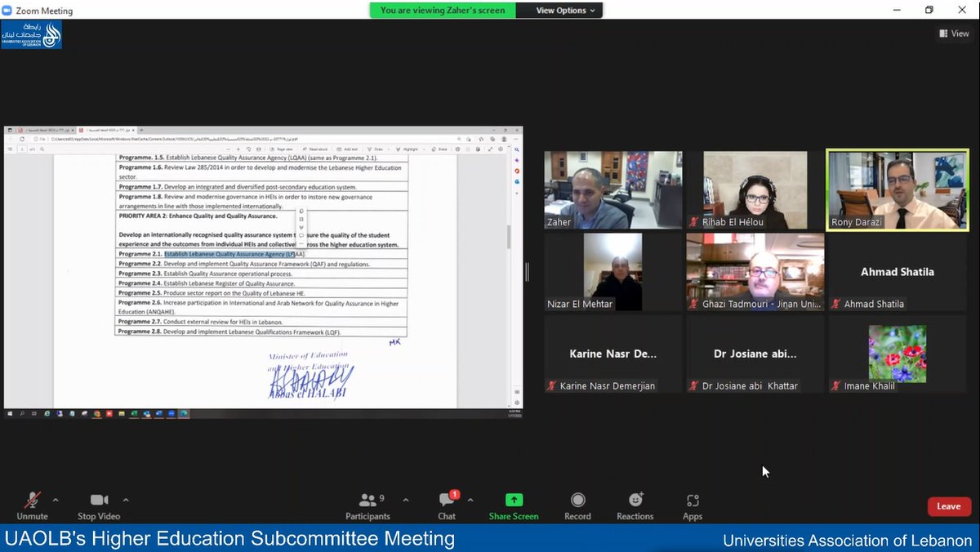Unmute the microphone in Zoom
The image size is (980, 552).
pos(32,505)
